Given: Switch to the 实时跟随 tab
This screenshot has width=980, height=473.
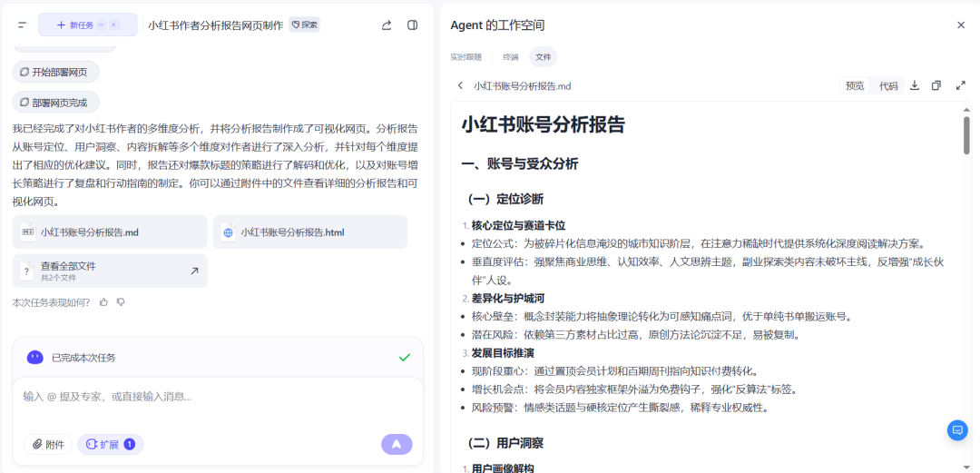Looking at the screenshot, I should [x=466, y=57].
